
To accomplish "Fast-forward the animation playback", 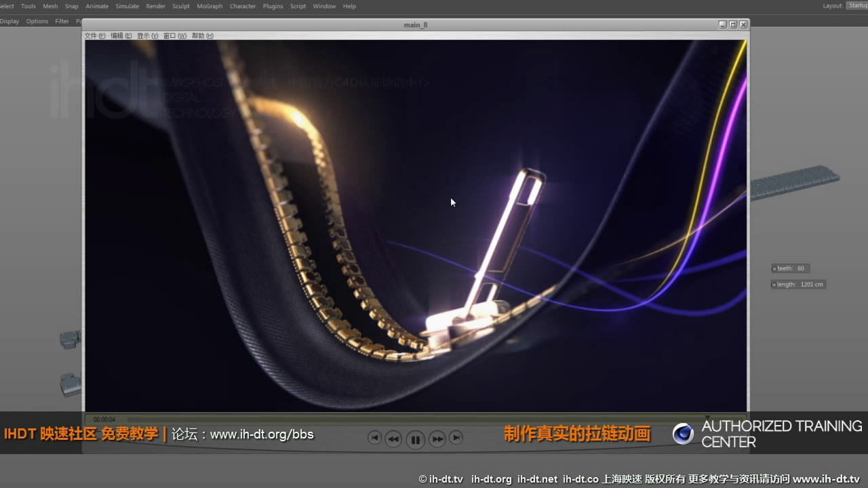I will coord(437,439).
